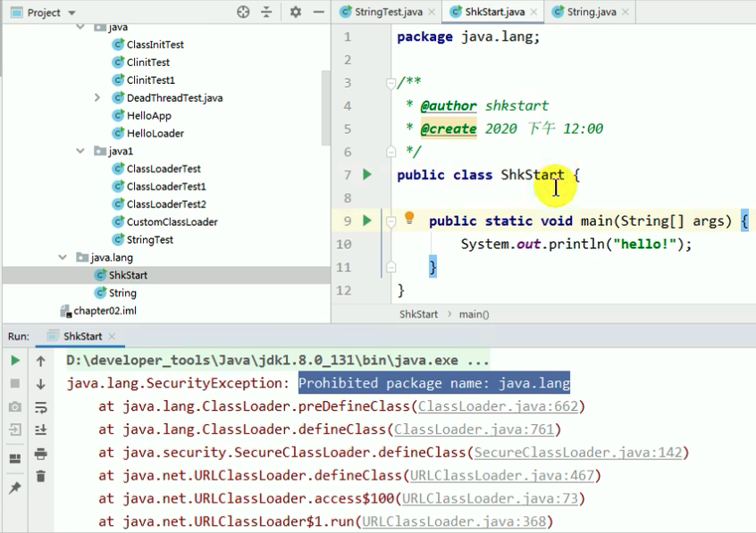Clear console output with the trash icon
756x533 pixels.
click(40, 477)
